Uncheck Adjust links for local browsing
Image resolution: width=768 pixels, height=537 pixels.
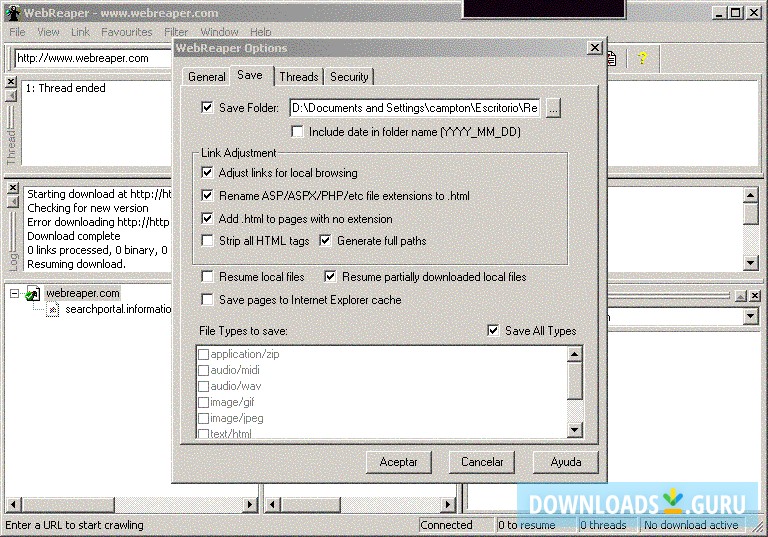pyautogui.click(x=207, y=172)
